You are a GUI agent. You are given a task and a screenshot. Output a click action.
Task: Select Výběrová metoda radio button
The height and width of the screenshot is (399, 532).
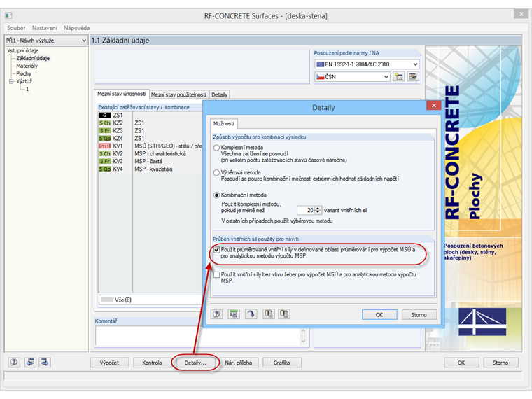pyautogui.click(x=216, y=172)
